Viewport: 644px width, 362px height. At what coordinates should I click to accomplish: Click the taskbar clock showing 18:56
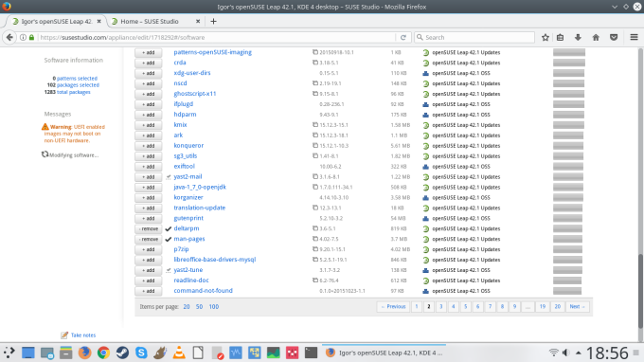607,353
